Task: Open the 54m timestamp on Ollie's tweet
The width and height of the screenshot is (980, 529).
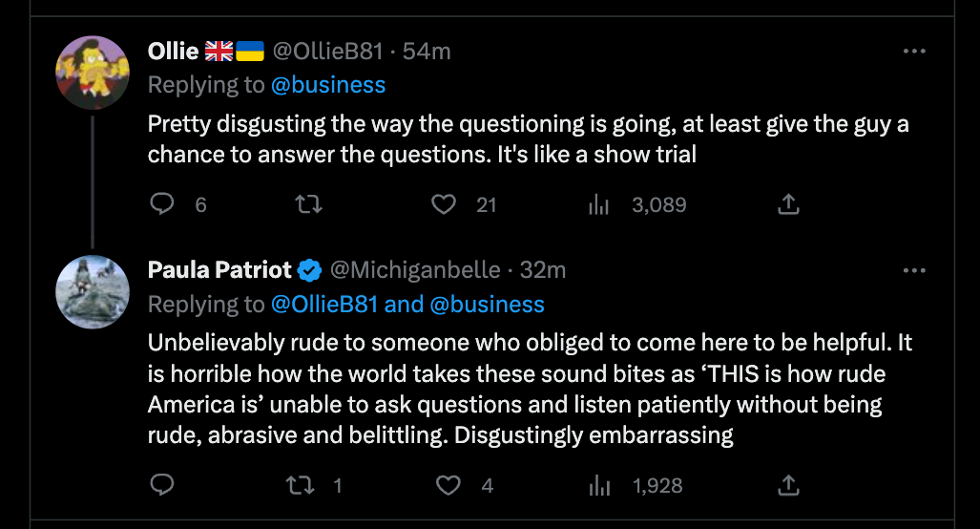Action: pyautogui.click(x=427, y=52)
